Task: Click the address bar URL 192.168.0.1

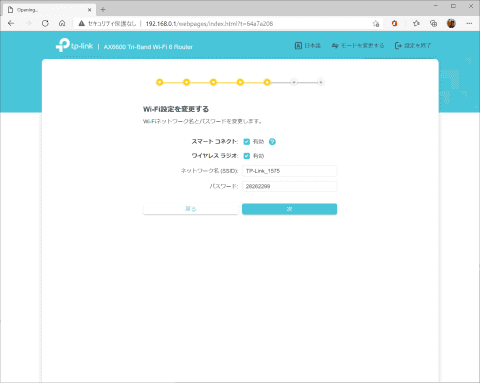Action: pyautogui.click(x=209, y=24)
